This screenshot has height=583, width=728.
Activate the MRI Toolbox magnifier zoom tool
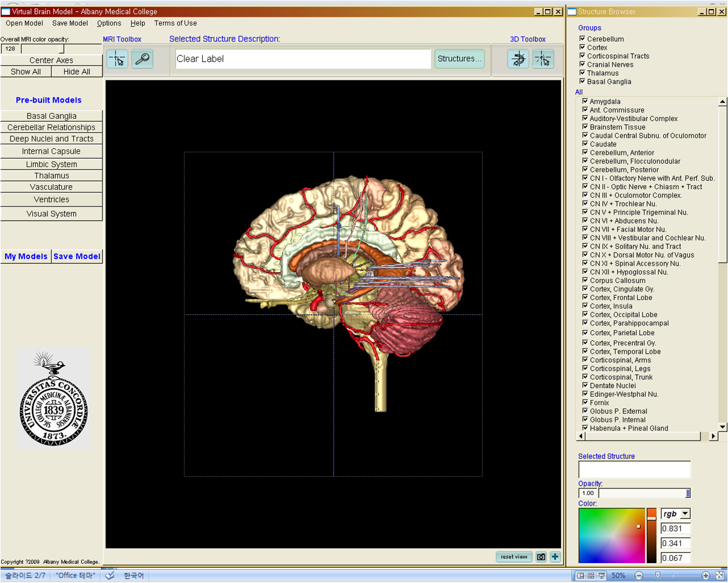click(x=142, y=59)
